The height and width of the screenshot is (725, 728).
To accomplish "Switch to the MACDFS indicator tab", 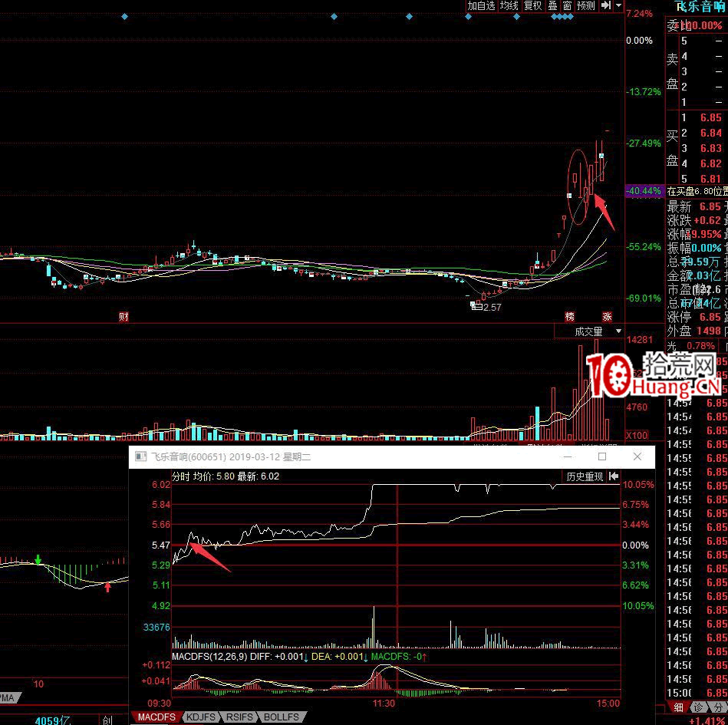I will (156, 717).
